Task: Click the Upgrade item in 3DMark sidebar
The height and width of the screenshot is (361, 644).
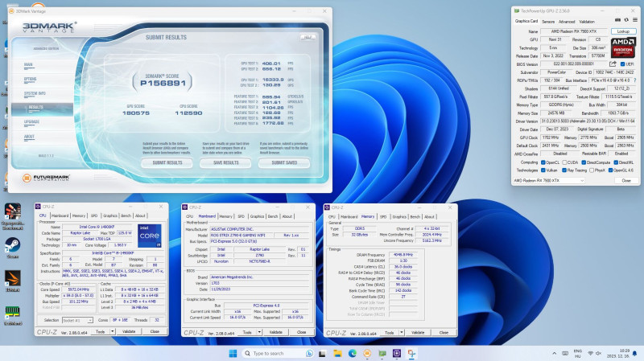Action: pyautogui.click(x=31, y=122)
